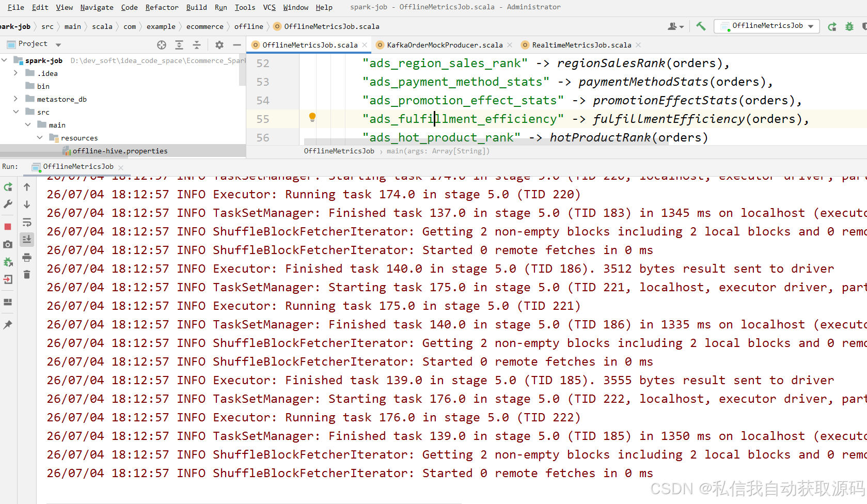Open the Refactor menu

tap(162, 7)
